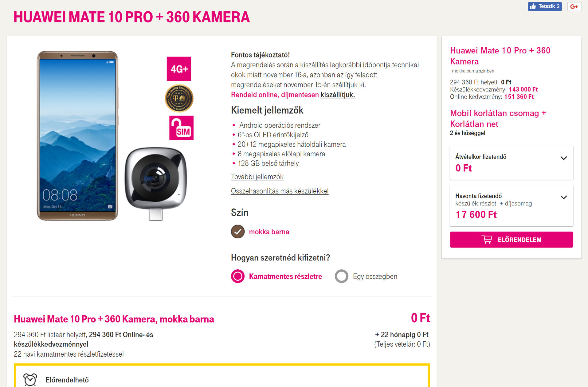Viewport: 588px width, 387px height.
Task: Choose the mokka barna color swatch
Action: [238, 232]
